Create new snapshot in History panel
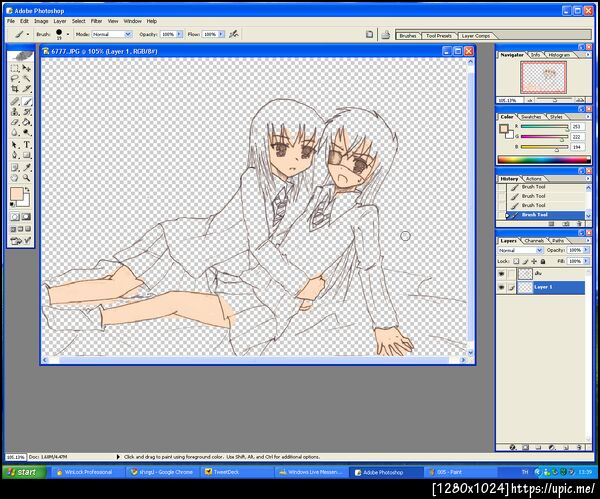This screenshot has width=600, height=499. point(566,223)
